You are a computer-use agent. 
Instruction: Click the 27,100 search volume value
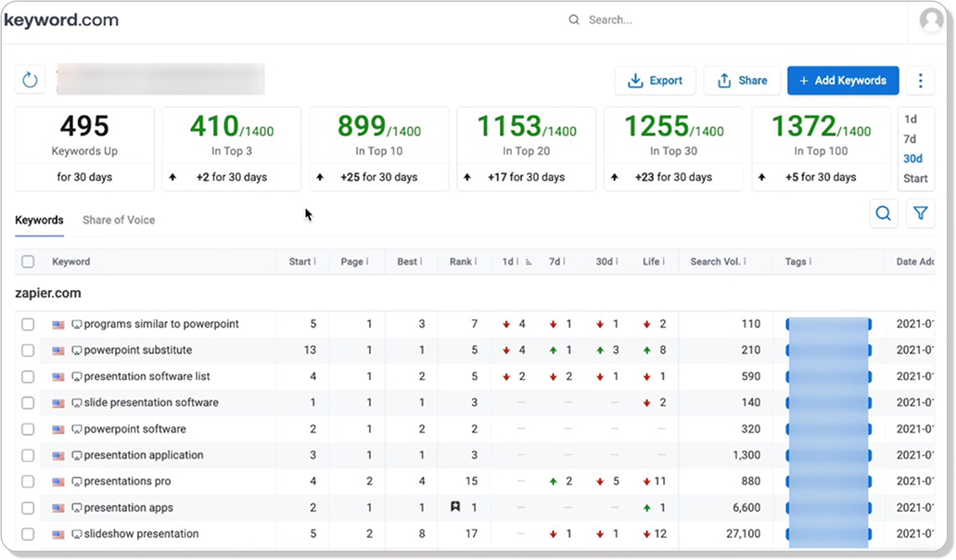[744, 534]
